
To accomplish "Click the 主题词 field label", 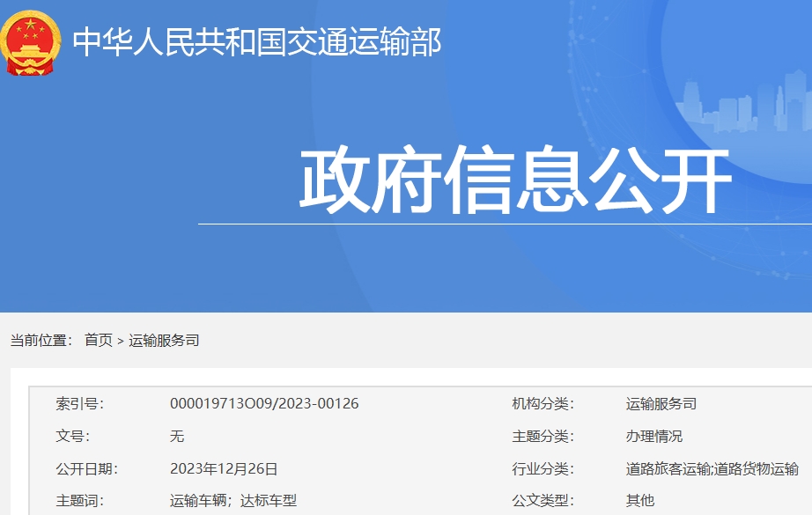I will (x=80, y=501).
